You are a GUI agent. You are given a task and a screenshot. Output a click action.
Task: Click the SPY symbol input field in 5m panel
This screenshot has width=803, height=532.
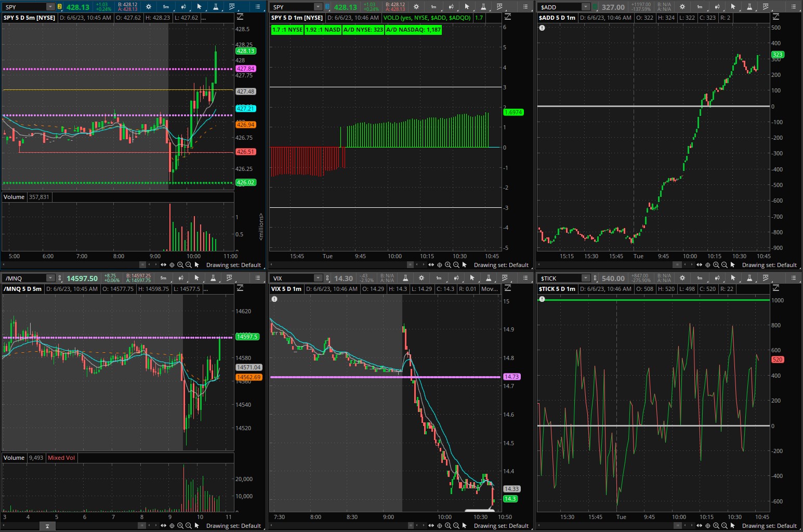click(x=25, y=7)
